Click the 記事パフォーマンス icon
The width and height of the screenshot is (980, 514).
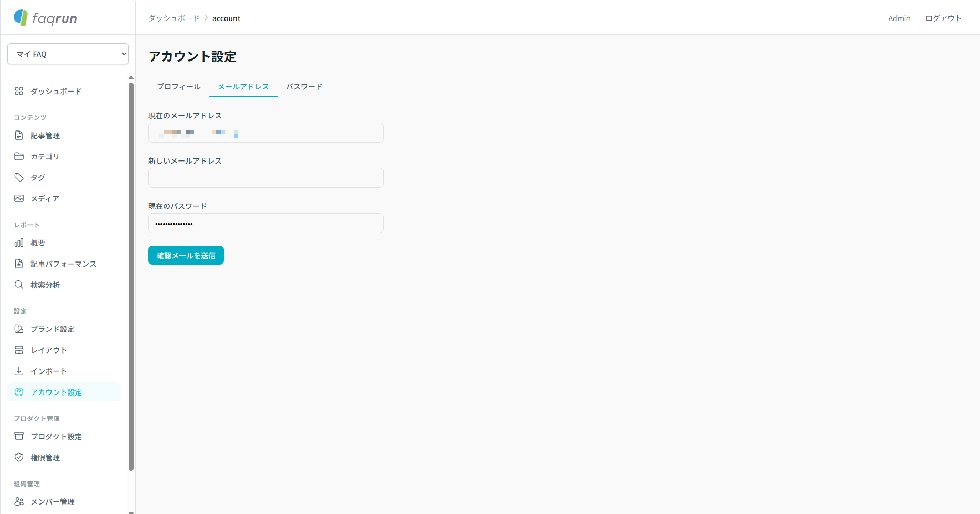pos(19,264)
